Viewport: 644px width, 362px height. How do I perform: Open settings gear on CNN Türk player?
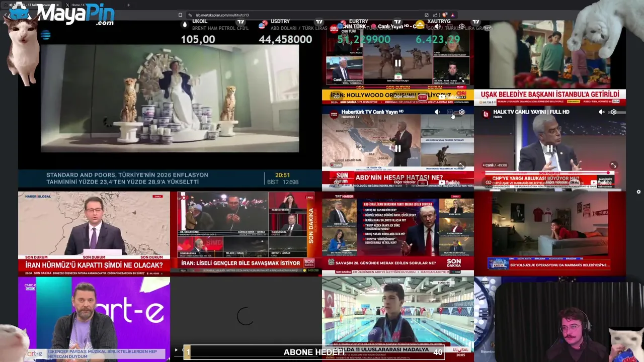[462, 27]
